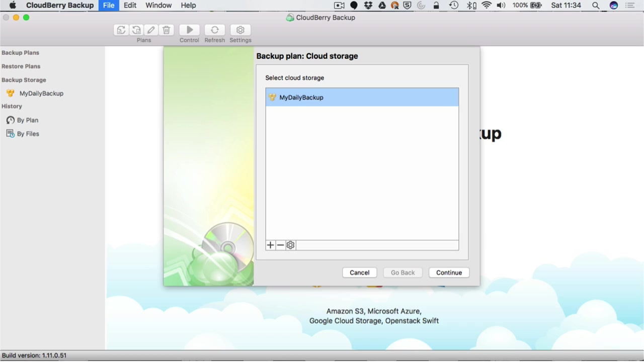Screen dimensions: 644x362
Task: Click the Siri menu bar icon
Action: click(613, 6)
